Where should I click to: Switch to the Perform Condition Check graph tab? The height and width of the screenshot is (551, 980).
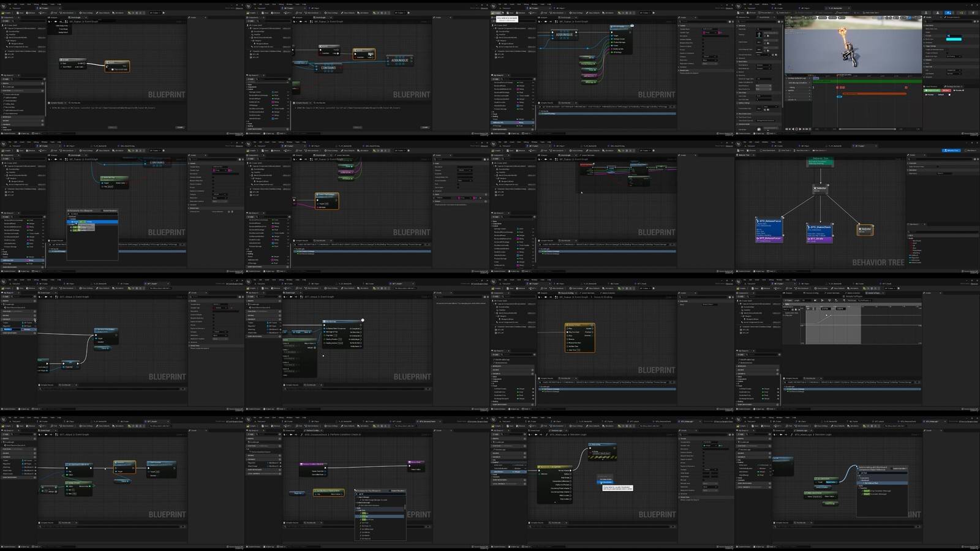(x=312, y=430)
